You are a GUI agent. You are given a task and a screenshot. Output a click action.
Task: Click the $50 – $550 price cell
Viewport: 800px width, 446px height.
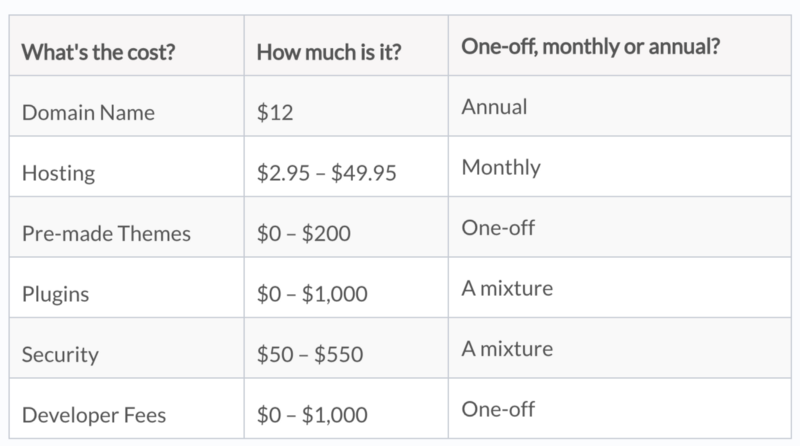tap(310, 354)
